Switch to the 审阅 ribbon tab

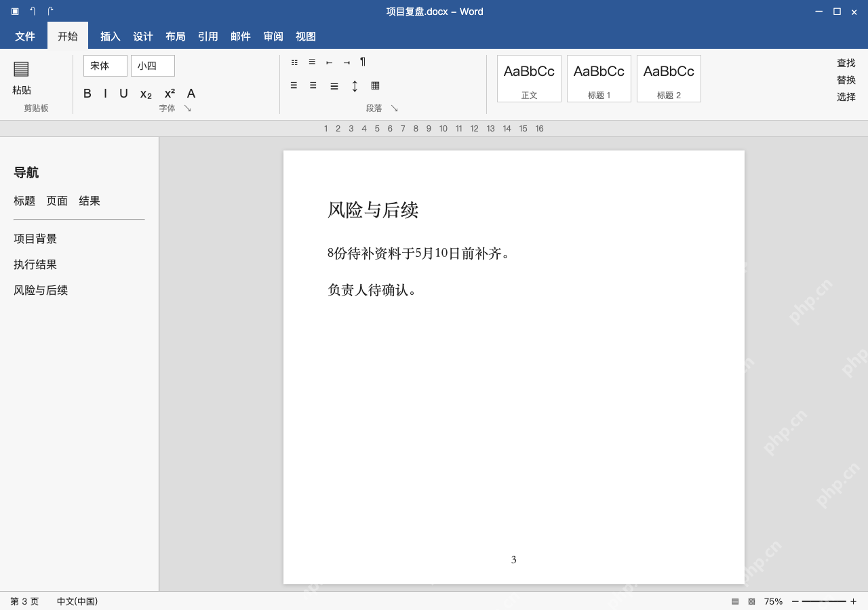273,37
